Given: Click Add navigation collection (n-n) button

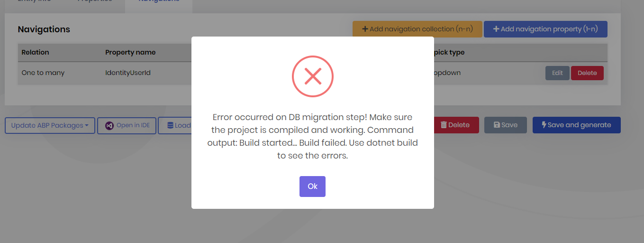Looking at the screenshot, I should [417, 29].
